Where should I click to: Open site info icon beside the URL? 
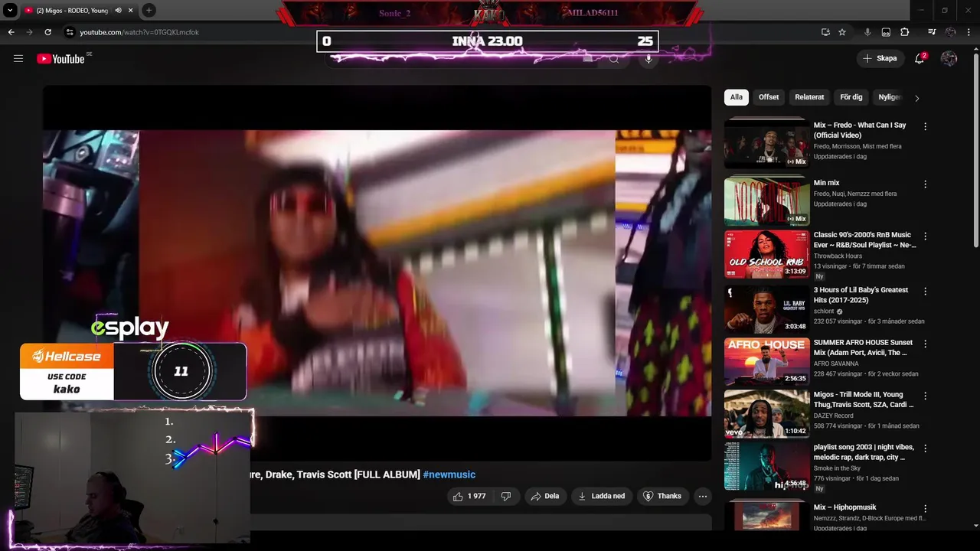point(70,32)
